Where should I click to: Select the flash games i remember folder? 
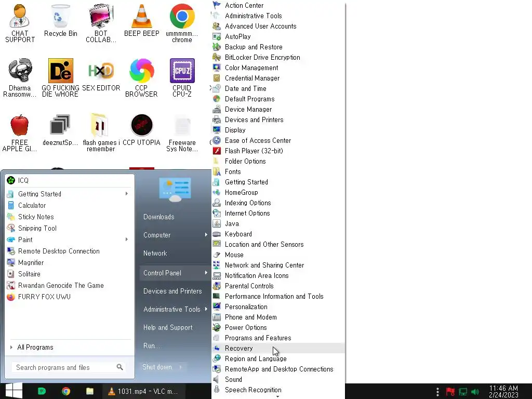click(101, 132)
